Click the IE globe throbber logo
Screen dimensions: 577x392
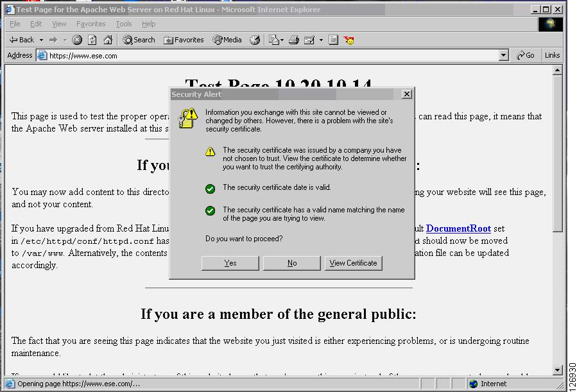click(550, 24)
